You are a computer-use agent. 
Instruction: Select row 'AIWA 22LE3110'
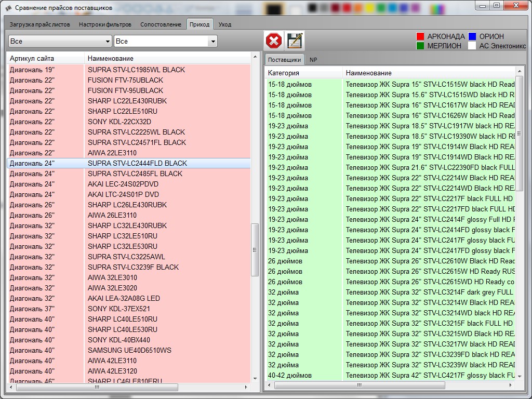(129, 153)
